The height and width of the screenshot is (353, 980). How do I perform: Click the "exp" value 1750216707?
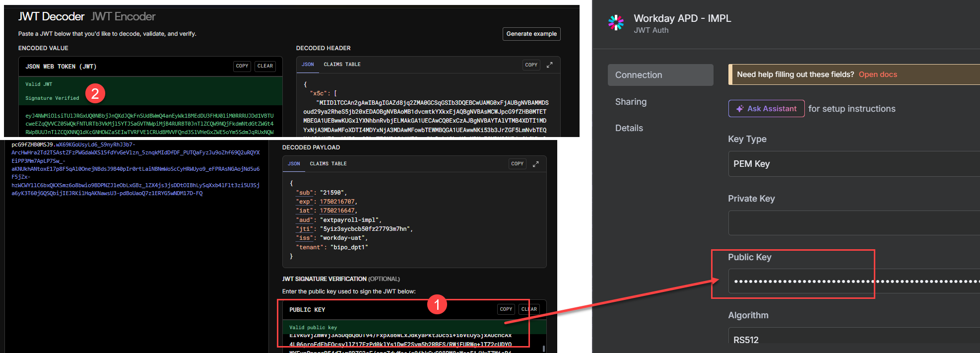337,202
